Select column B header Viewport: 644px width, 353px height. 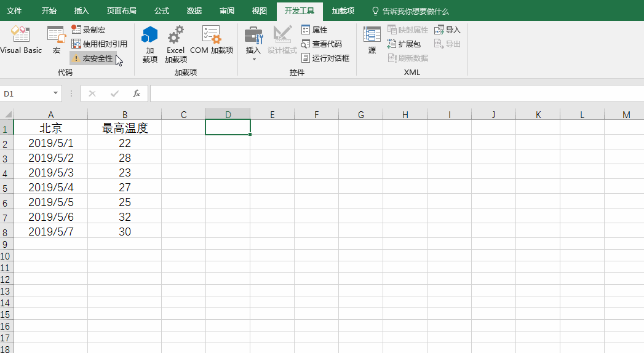tap(124, 114)
